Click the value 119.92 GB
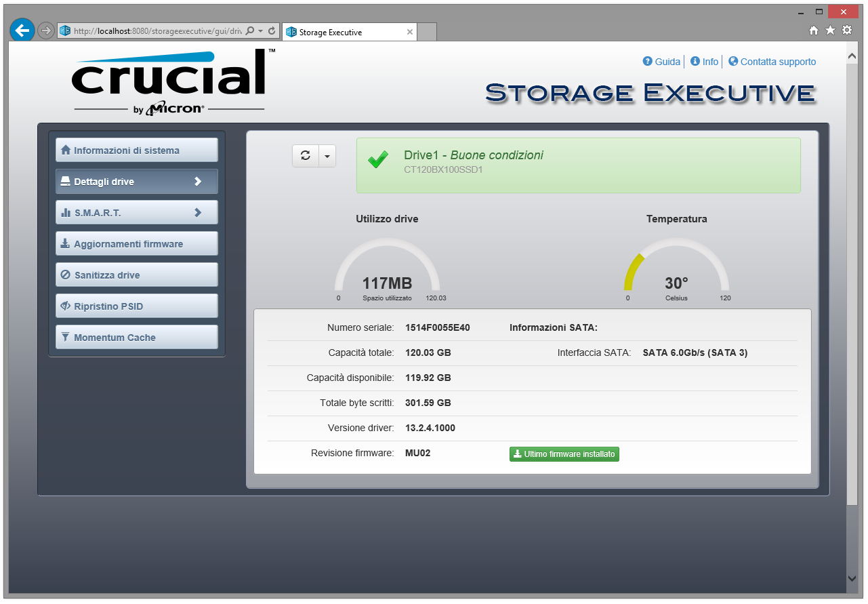Viewport: 868px width, 604px height. pos(428,378)
